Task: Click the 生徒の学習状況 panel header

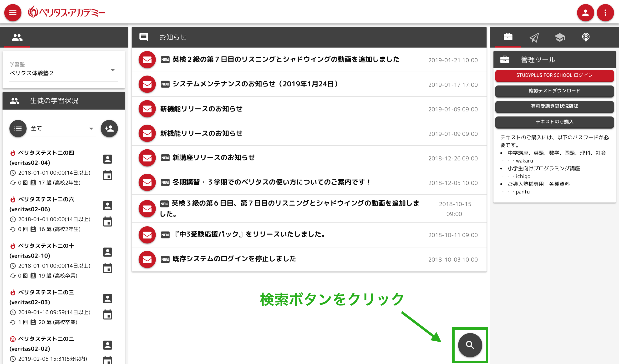Action: 64,101
